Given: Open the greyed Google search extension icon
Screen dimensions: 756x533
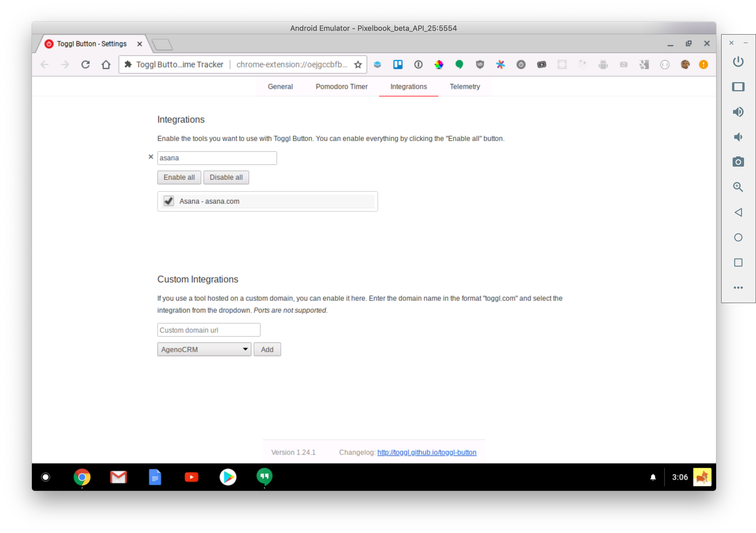Looking at the screenshot, I should (644, 64).
